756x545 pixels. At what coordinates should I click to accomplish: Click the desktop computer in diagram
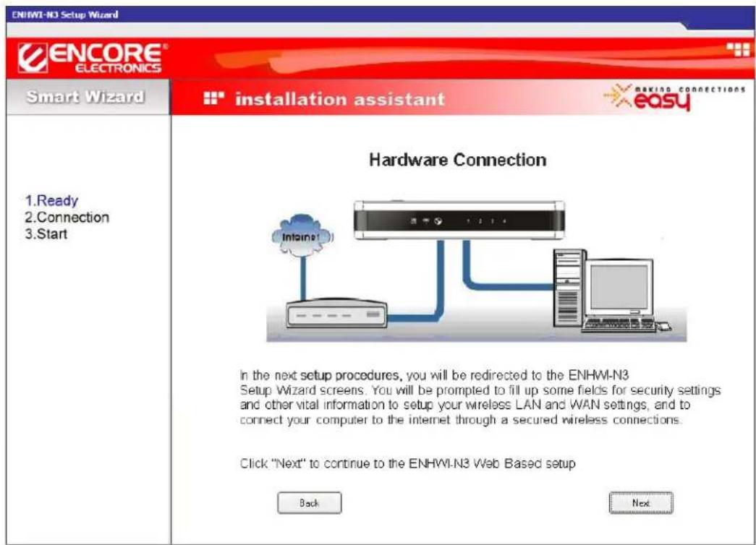tap(611, 291)
